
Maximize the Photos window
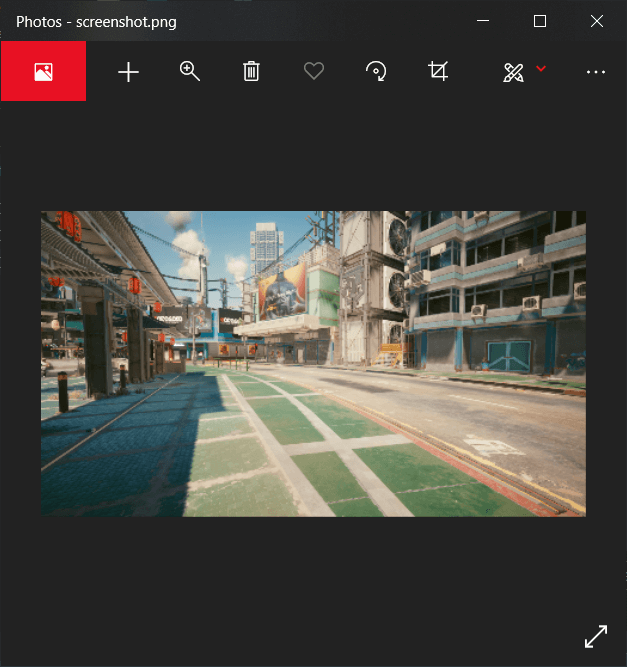click(540, 21)
